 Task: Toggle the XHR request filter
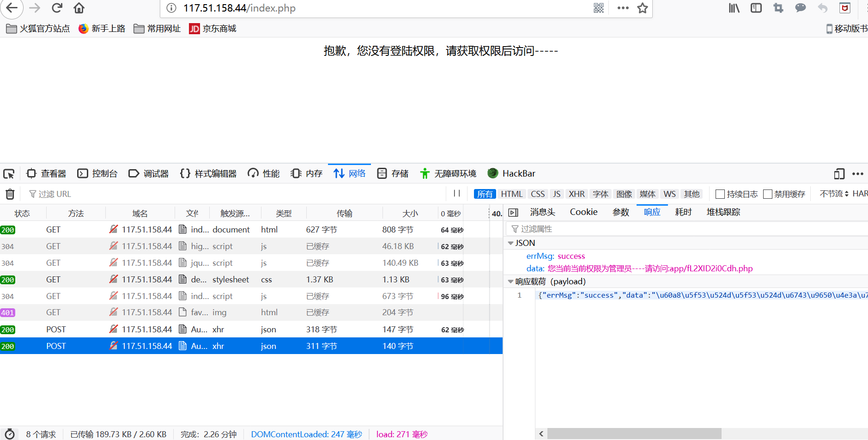[x=577, y=194]
